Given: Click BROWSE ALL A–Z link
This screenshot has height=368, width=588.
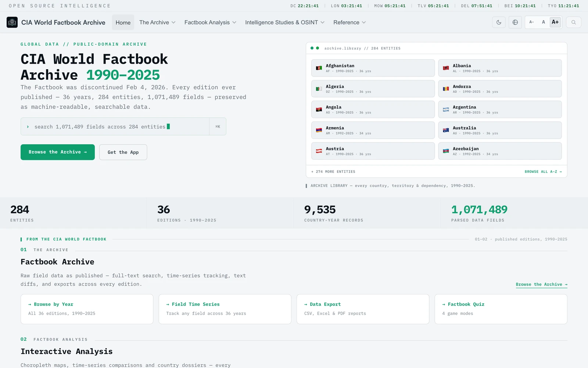Looking at the screenshot, I should point(543,172).
